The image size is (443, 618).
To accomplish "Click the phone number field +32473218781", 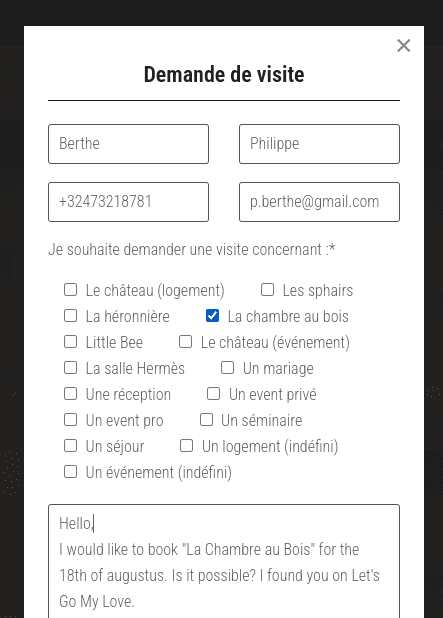I will [128, 202].
